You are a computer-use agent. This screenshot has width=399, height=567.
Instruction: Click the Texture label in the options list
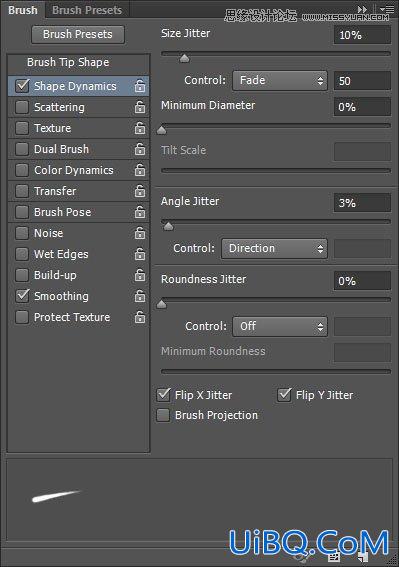52,128
